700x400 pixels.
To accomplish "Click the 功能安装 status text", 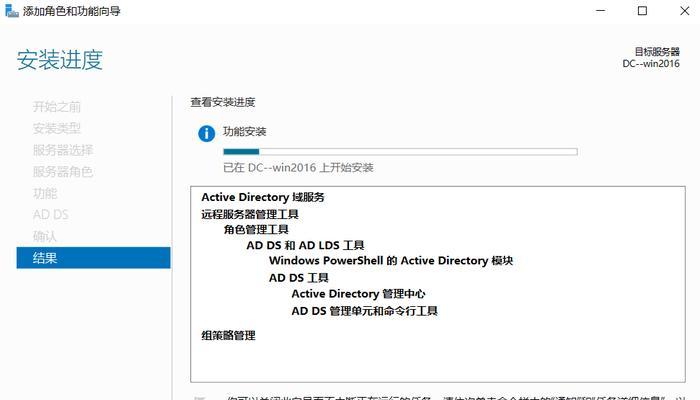I will (x=245, y=132).
